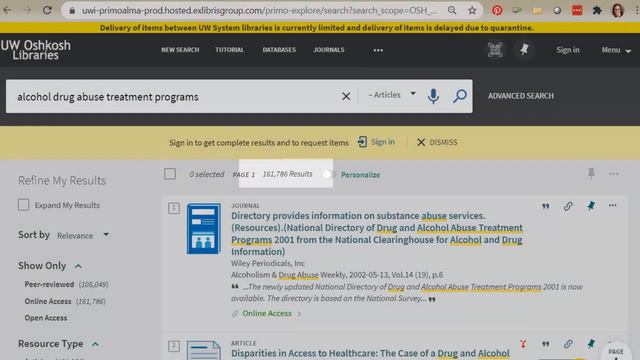Open the Journals menu item

(x=329, y=50)
